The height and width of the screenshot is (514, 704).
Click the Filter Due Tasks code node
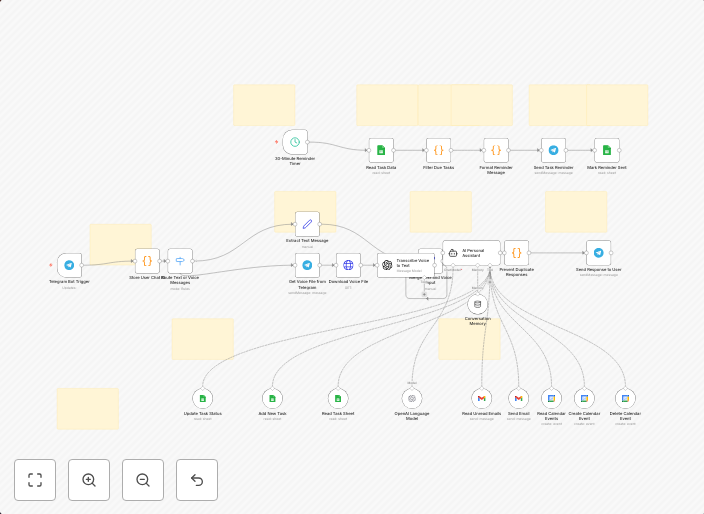point(438,151)
